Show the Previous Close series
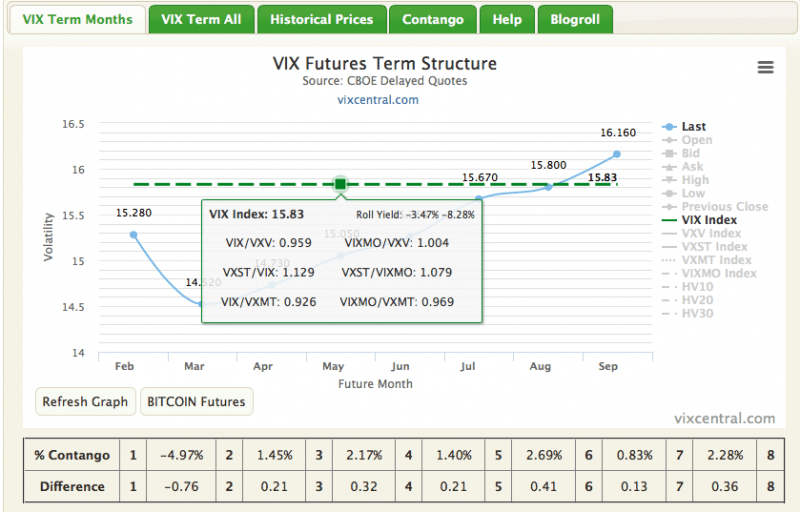 (x=724, y=207)
